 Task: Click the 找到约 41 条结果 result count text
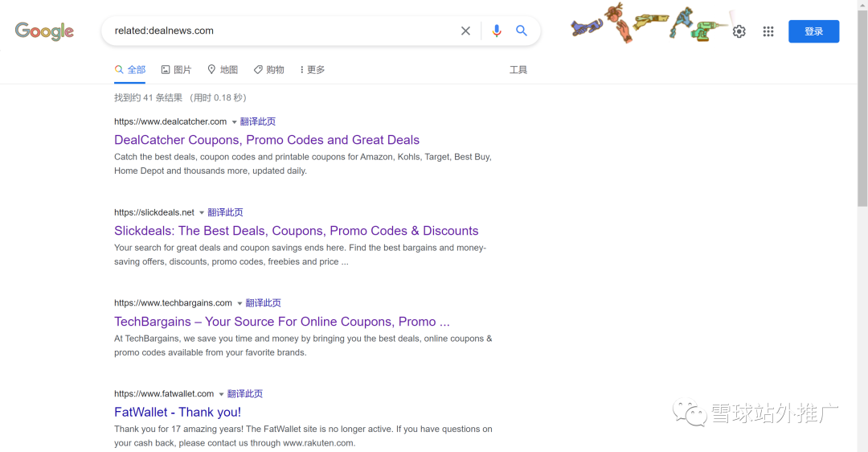[x=149, y=97]
